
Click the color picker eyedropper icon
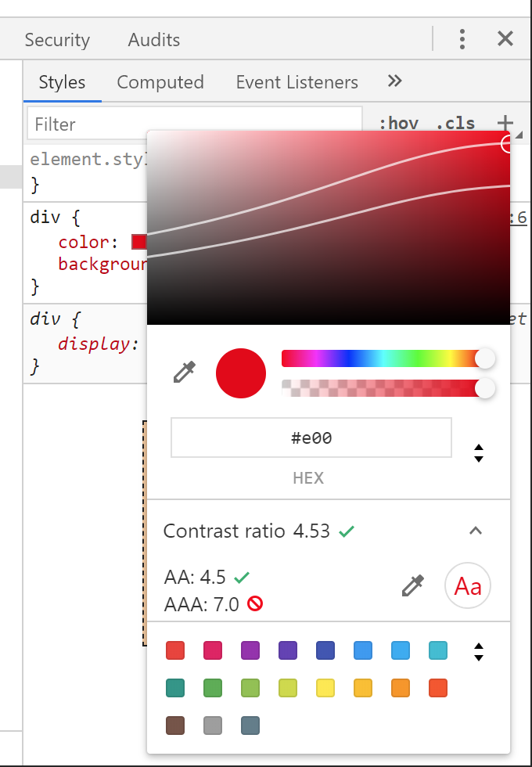[x=184, y=373]
